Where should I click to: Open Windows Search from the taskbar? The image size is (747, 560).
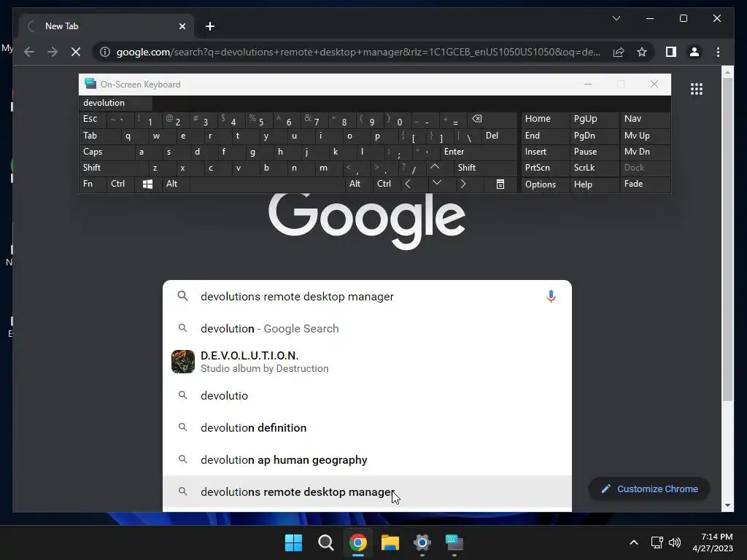(x=326, y=542)
